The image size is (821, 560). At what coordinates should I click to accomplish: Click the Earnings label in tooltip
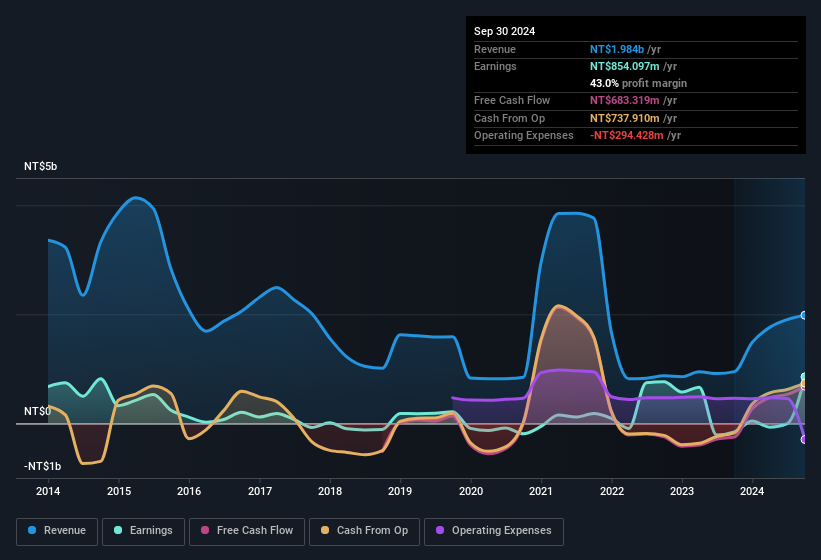pos(495,66)
